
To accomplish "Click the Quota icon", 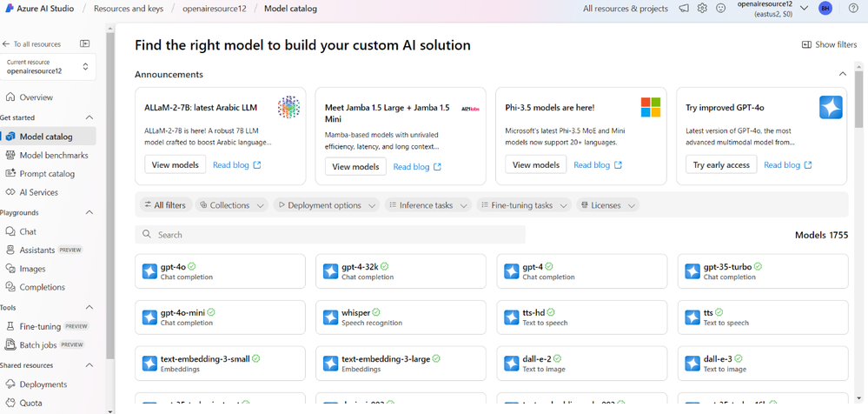I will [10, 403].
